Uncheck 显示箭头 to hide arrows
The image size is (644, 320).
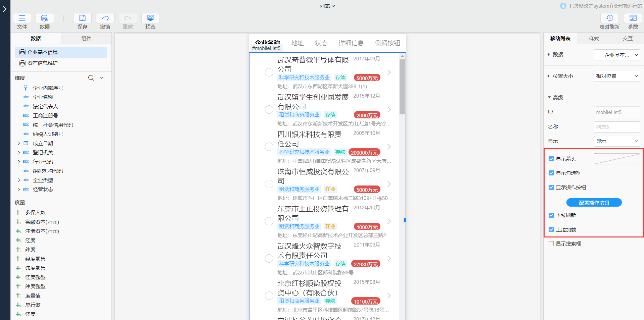(x=551, y=159)
